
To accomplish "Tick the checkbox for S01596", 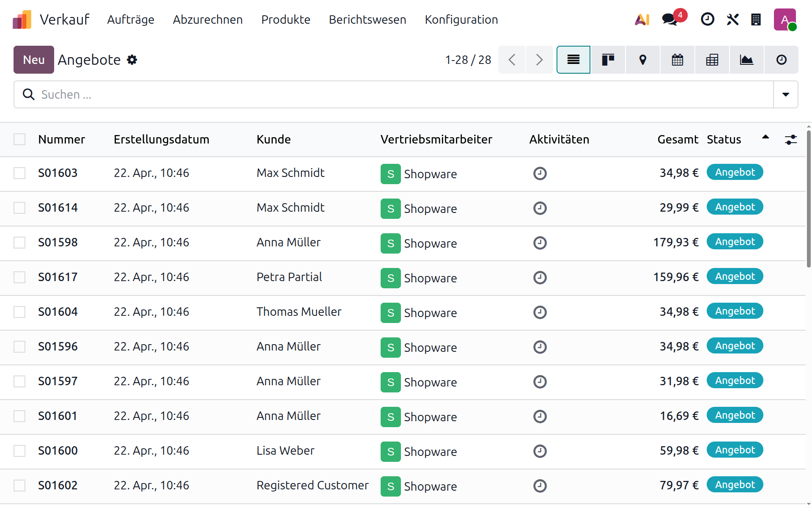I will point(19,347).
